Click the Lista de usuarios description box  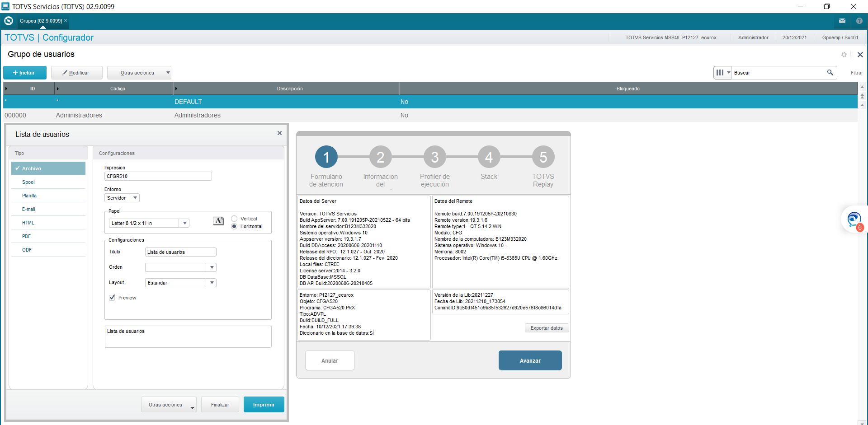click(x=188, y=337)
